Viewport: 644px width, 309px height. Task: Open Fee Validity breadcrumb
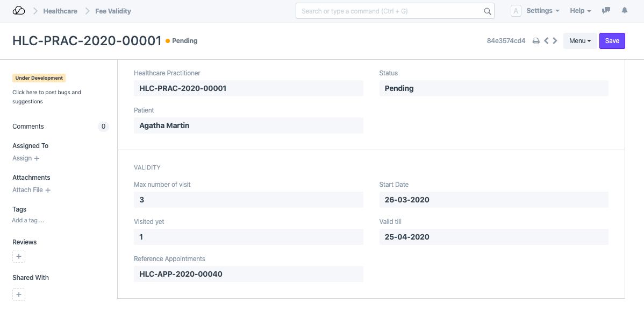pyautogui.click(x=113, y=11)
